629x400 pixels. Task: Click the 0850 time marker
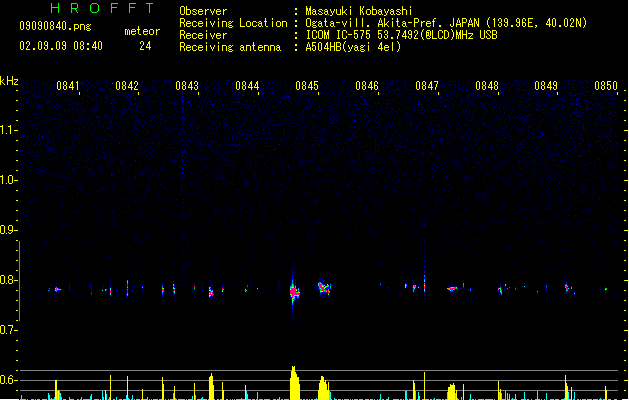tap(606, 86)
